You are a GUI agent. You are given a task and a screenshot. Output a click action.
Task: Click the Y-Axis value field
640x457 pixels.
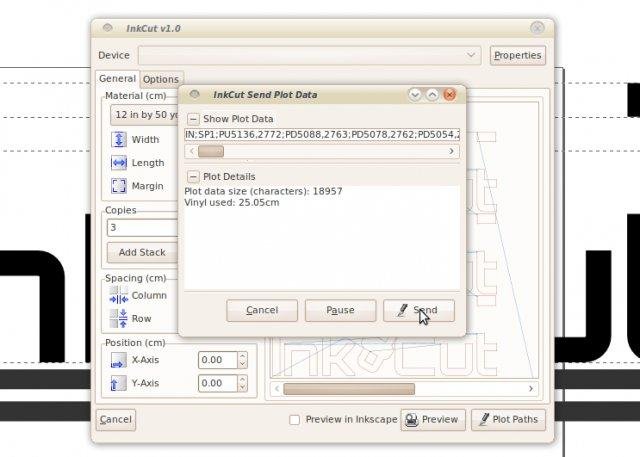click(x=218, y=383)
